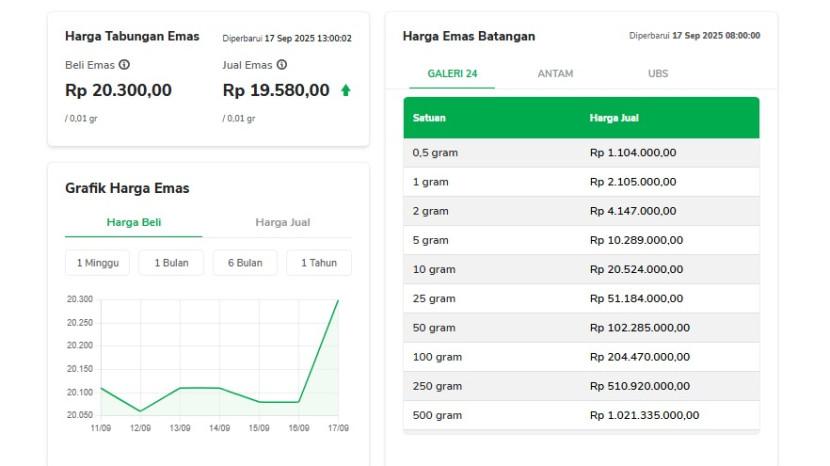830x466 pixels.
Task: Click the 0,5 gram price row
Action: 581,153
